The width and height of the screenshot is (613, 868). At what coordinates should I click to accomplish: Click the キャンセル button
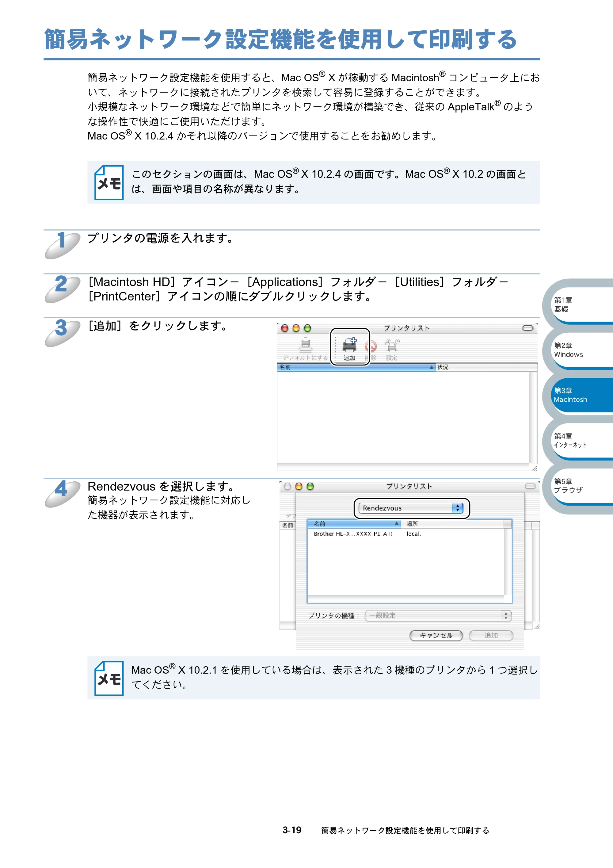pyautogui.click(x=436, y=635)
